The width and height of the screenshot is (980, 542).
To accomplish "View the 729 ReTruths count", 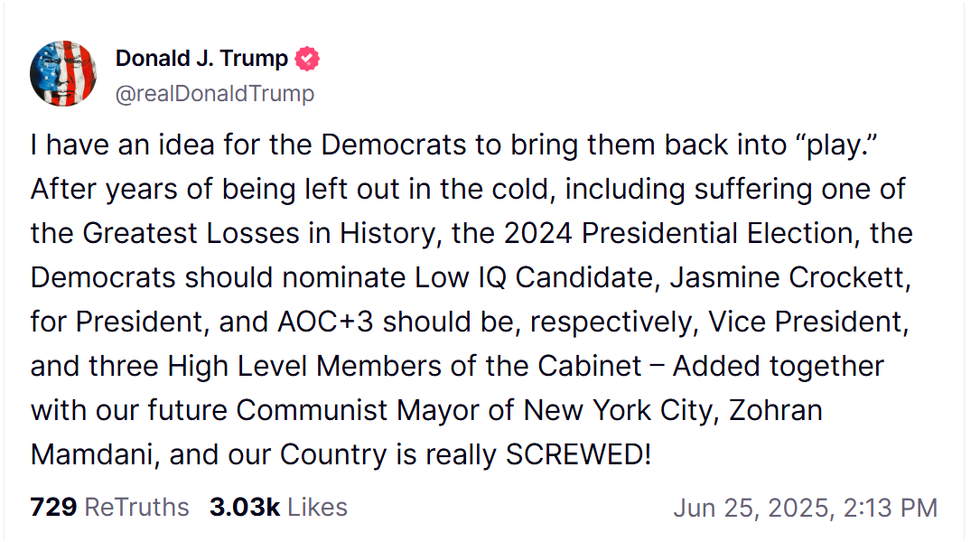I will point(109,507).
